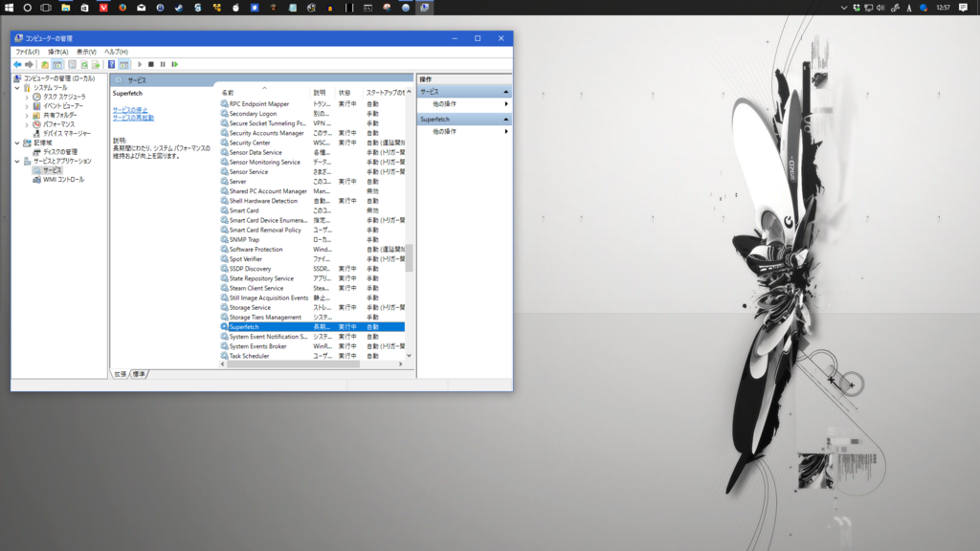980x551 pixels.
Task: Collapse the サービス section in 操作 pane
Action: click(505, 92)
